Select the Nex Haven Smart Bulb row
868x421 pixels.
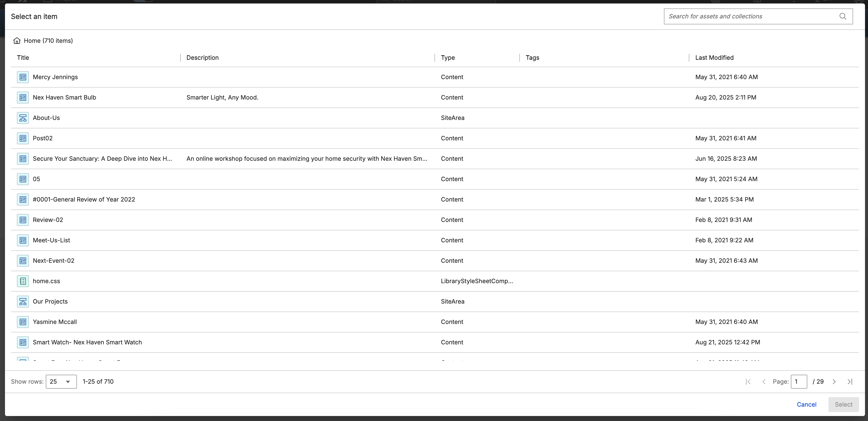click(x=64, y=97)
